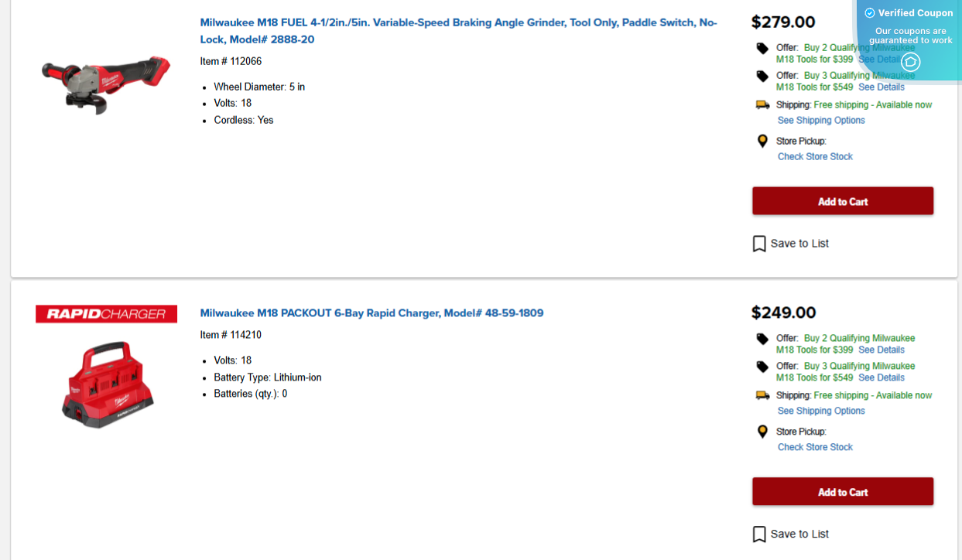Add the PACKOUT 6-Bay Rapid Charger to cart
962x560 pixels.
(842, 492)
